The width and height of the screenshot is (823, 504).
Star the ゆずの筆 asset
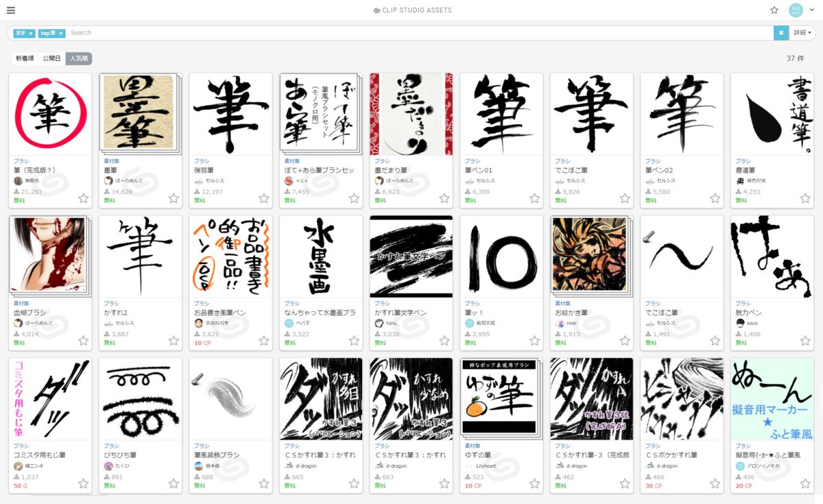pos(535,483)
